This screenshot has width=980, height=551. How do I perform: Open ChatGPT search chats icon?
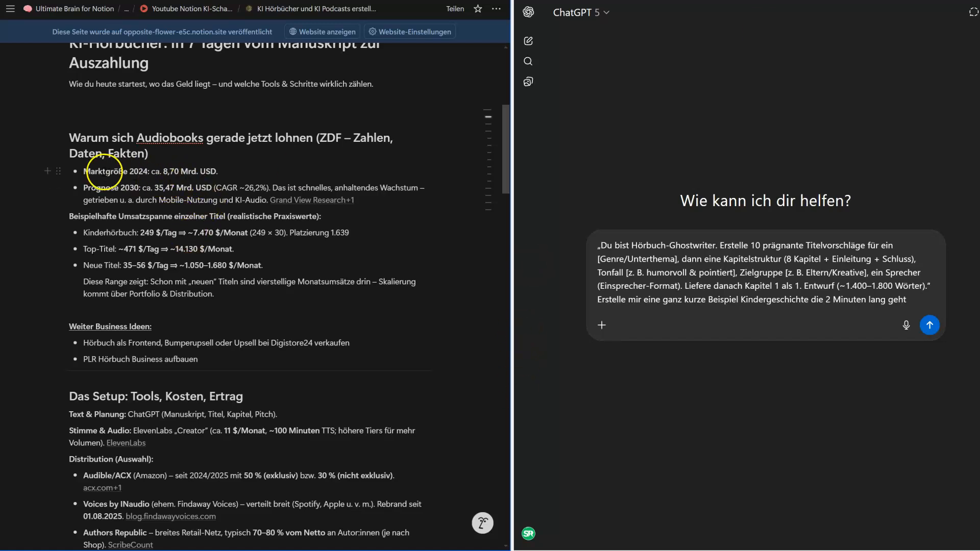[x=528, y=61]
